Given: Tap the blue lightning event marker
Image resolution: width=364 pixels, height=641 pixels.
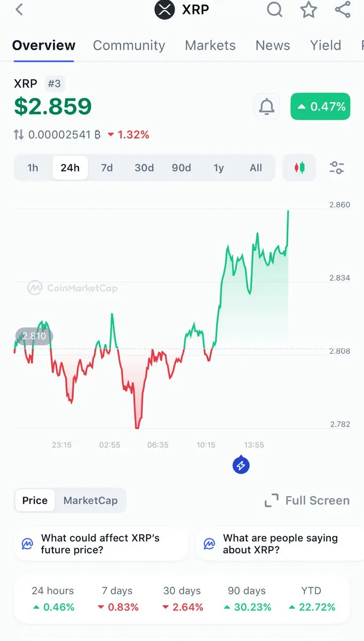Looking at the screenshot, I should (241, 465).
